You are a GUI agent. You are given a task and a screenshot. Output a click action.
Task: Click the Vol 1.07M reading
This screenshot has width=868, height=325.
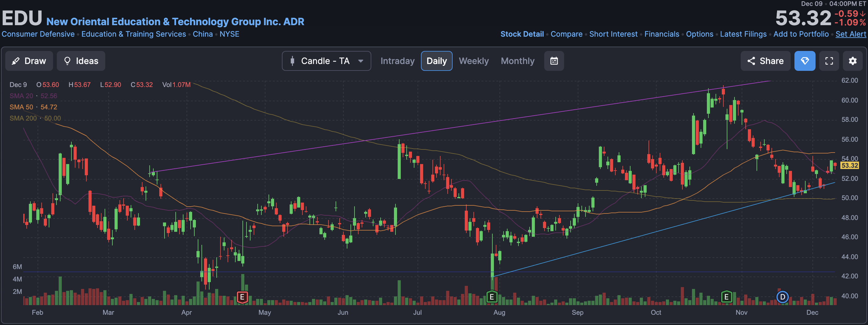pyautogui.click(x=176, y=85)
